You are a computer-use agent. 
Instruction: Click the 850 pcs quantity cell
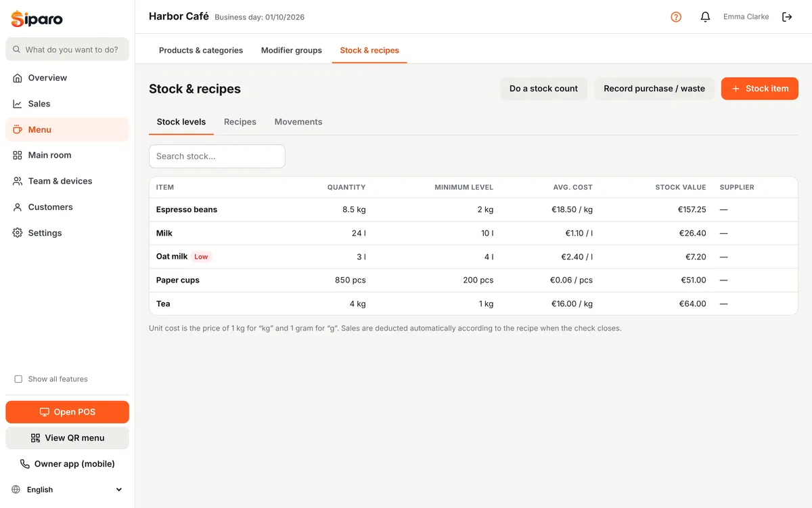(351, 280)
